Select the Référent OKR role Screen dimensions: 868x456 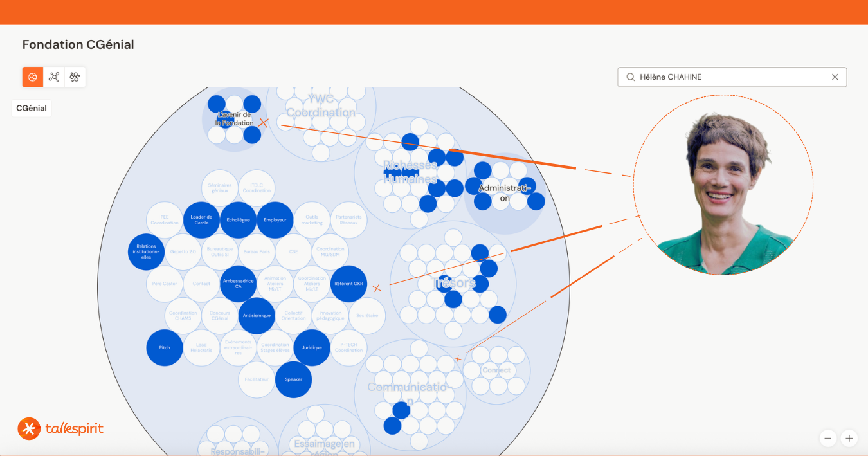point(348,284)
